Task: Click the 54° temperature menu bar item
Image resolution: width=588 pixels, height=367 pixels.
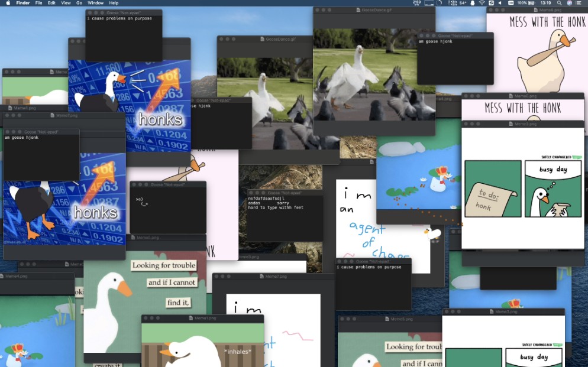Action: click(x=463, y=2)
